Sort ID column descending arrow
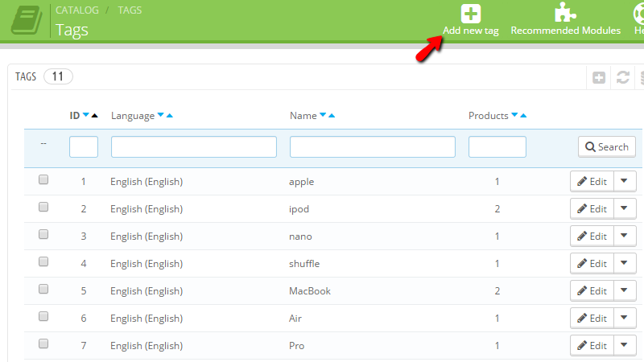The image size is (644, 362). click(85, 115)
